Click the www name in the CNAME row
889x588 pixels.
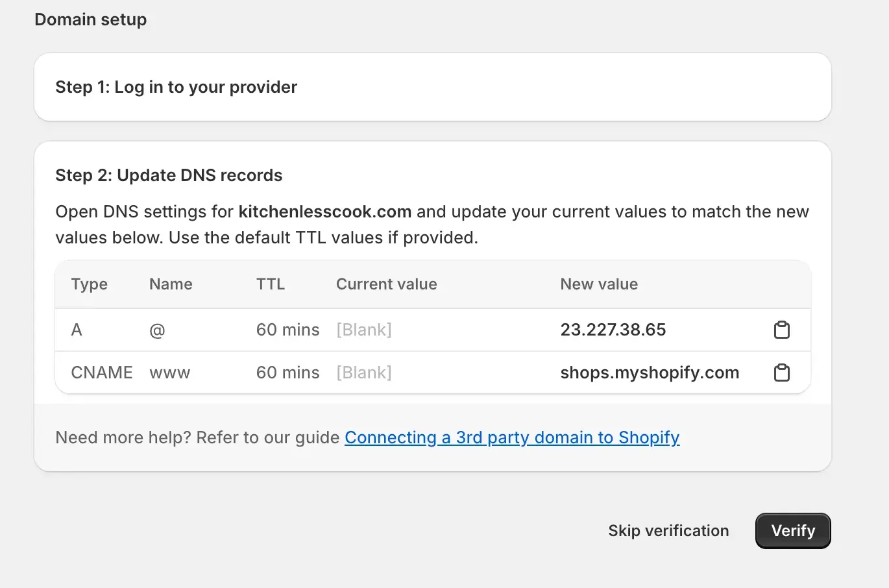(169, 373)
